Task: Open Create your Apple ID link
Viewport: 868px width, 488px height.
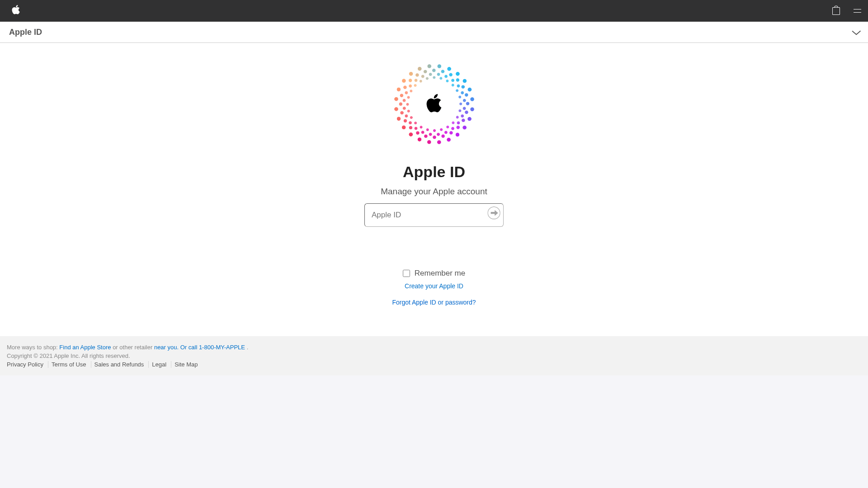Action: (x=434, y=286)
